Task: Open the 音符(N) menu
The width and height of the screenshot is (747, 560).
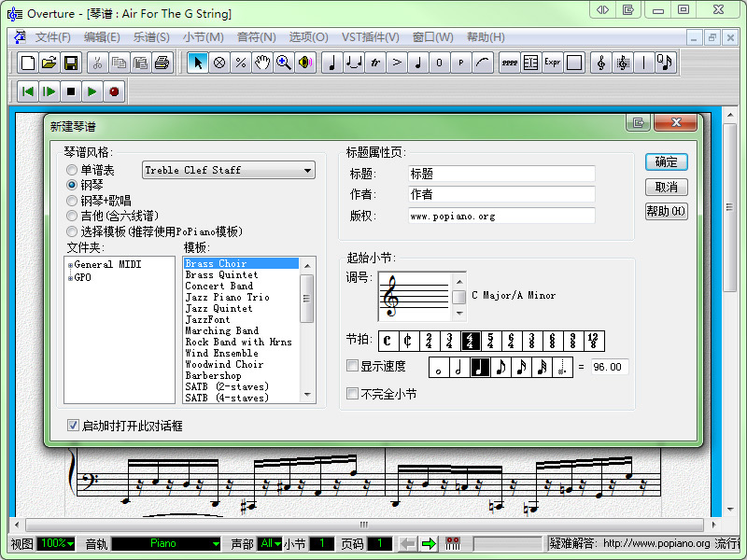Action: (x=256, y=37)
